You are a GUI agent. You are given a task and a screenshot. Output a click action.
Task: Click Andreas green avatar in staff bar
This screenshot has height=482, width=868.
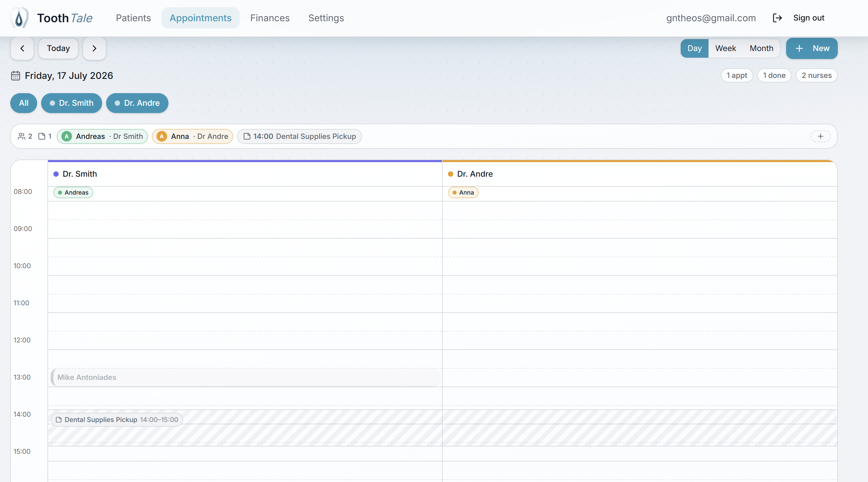tap(67, 136)
